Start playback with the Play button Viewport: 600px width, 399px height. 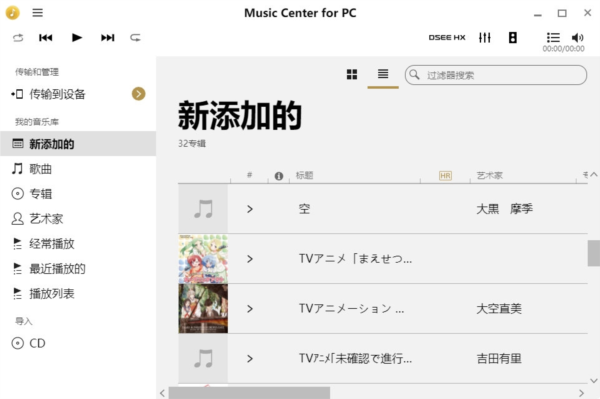tap(77, 37)
